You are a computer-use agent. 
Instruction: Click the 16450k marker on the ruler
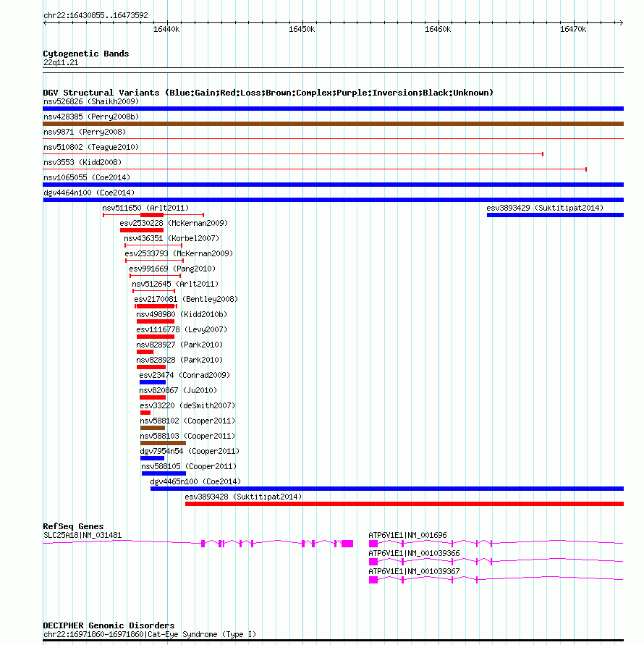pos(302,29)
